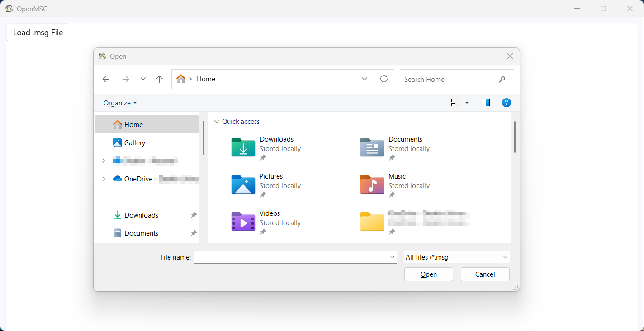Viewport: 644px width, 331px height.
Task: Select the Music folder icon
Action: point(372,184)
